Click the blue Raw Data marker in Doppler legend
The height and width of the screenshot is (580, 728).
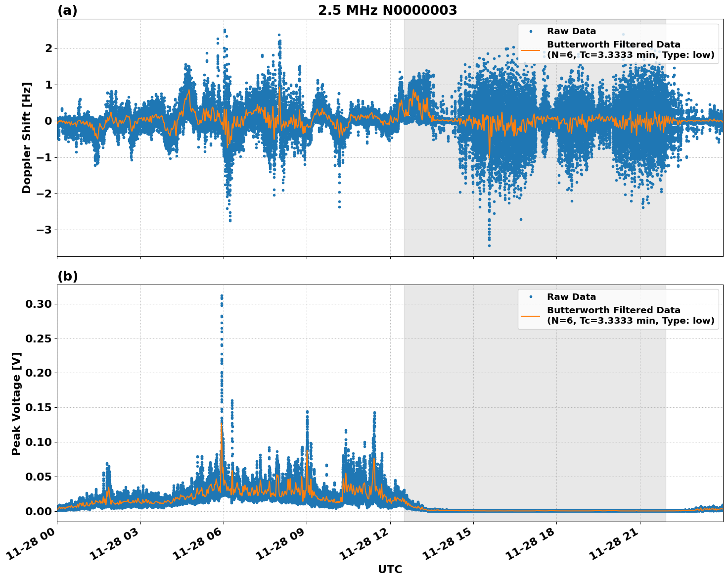(x=531, y=32)
